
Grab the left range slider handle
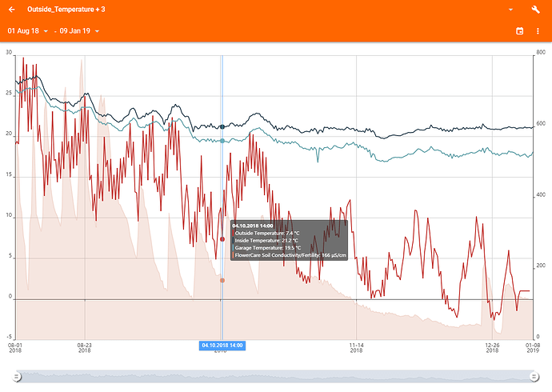click(16, 377)
